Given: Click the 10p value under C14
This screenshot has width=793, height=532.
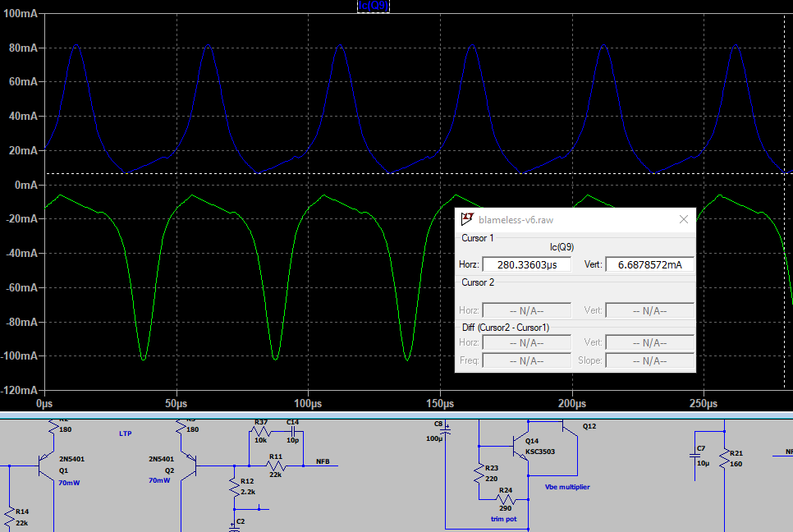Looking at the screenshot, I should pos(292,441).
